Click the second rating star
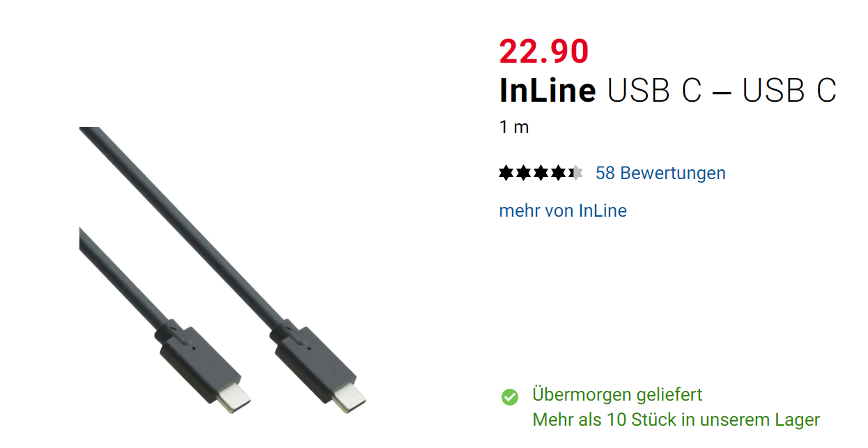This screenshot has width=868, height=448. (524, 173)
